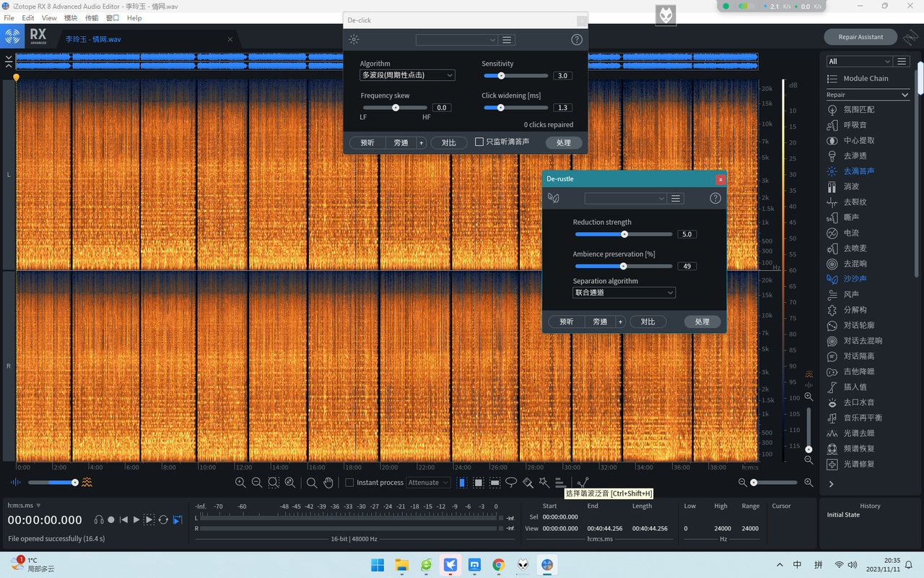
Task: Click the Repair Assistant button
Action: [x=860, y=37]
